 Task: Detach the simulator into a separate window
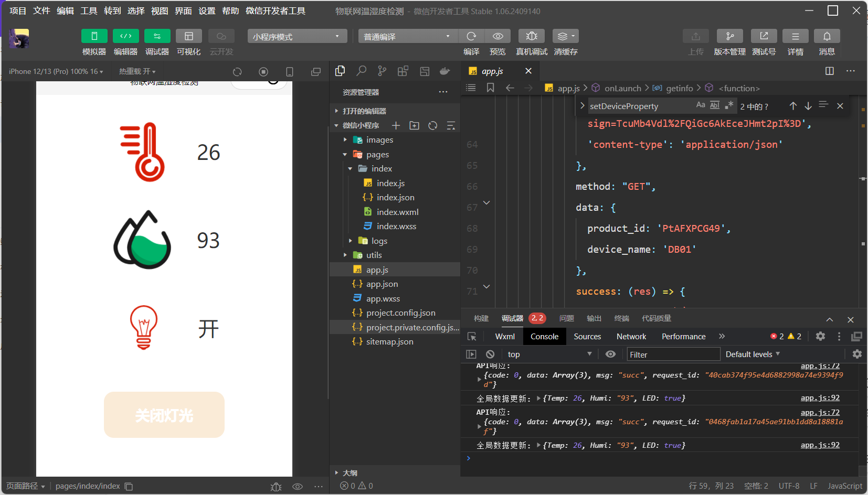click(316, 72)
